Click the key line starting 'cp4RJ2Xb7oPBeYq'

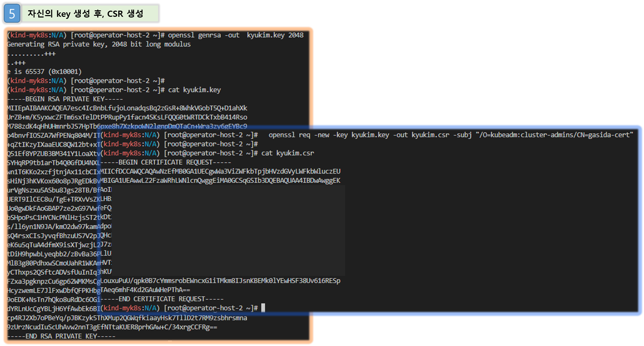[127, 318]
